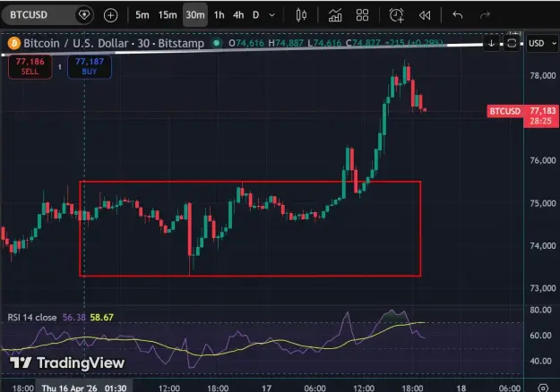Select the 5m timeframe
The width and height of the screenshot is (560, 392).
(142, 15)
